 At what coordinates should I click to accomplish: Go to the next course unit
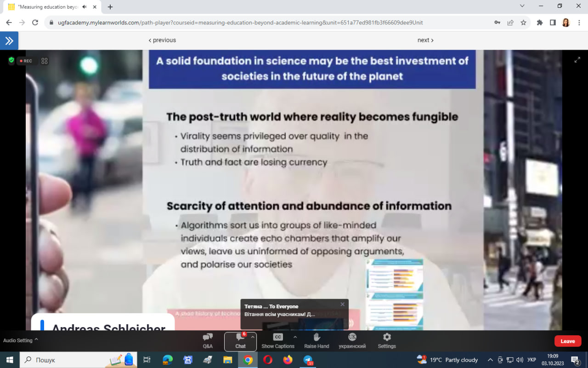click(x=425, y=40)
